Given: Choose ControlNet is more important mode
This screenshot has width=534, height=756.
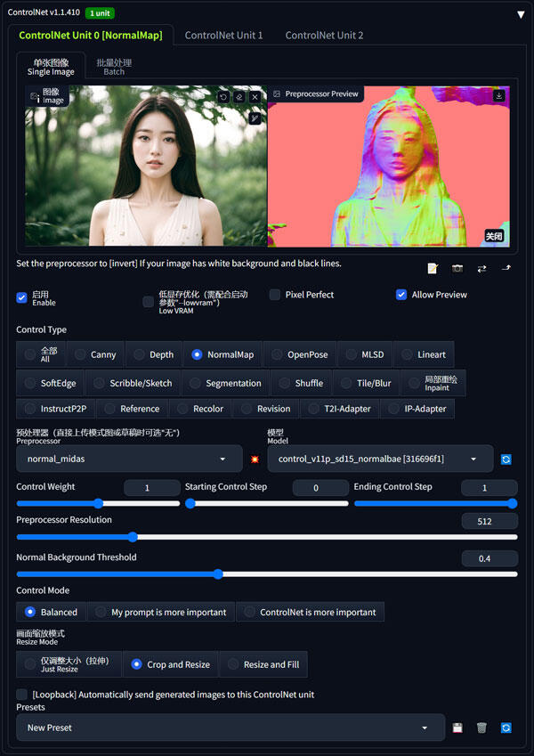Looking at the screenshot, I should tap(310, 612).
